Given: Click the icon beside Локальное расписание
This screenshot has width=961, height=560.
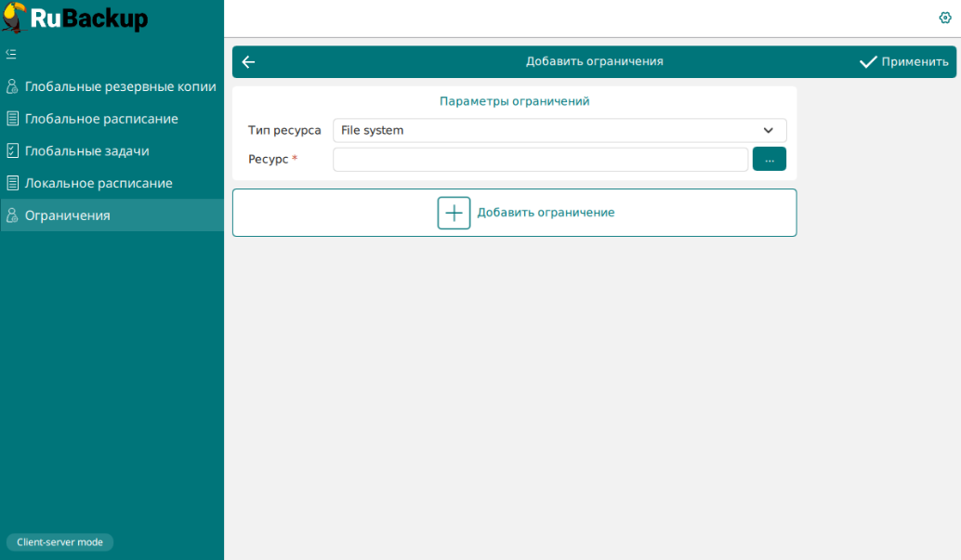Looking at the screenshot, I should pyautogui.click(x=12, y=184).
